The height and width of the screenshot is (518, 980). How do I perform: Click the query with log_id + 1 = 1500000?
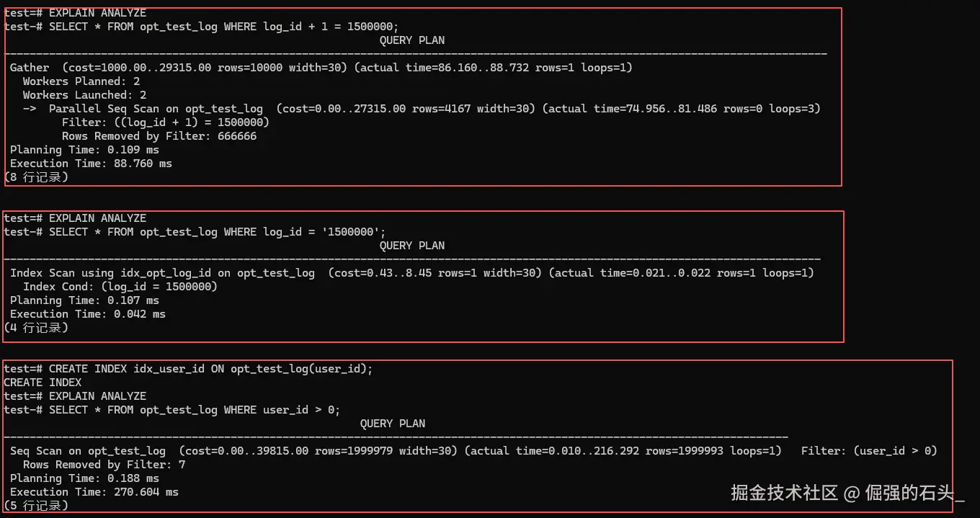[x=201, y=26]
